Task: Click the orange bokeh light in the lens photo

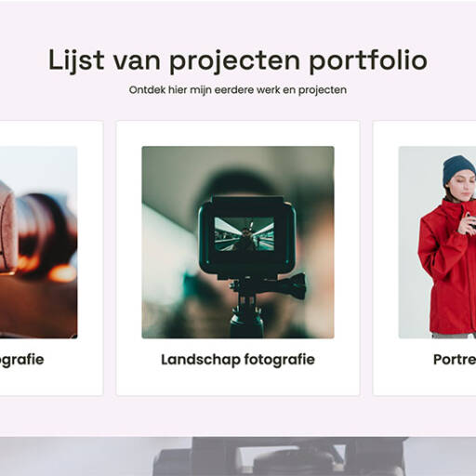Action: tap(62, 273)
